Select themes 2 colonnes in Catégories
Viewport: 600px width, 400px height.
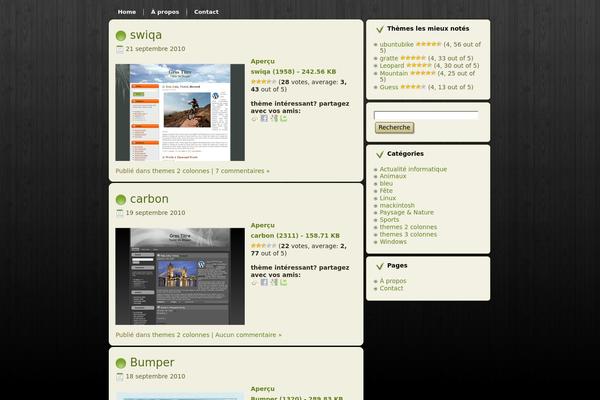click(408, 227)
